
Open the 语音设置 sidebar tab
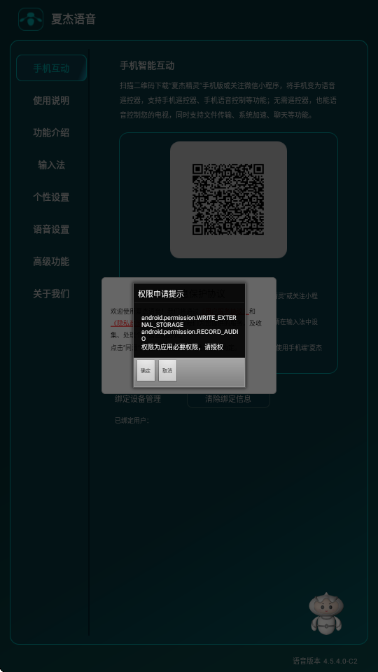[51, 229]
